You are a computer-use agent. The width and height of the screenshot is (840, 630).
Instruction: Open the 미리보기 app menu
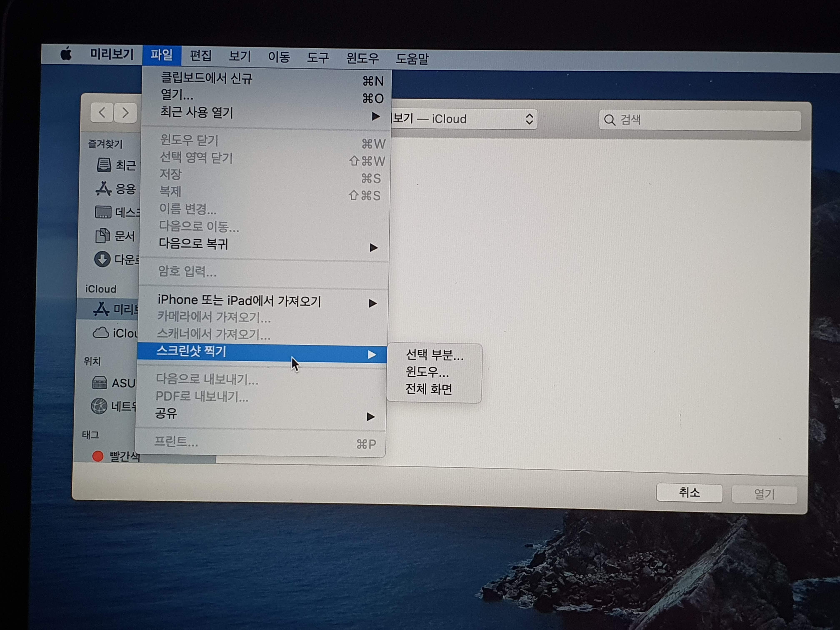(112, 55)
